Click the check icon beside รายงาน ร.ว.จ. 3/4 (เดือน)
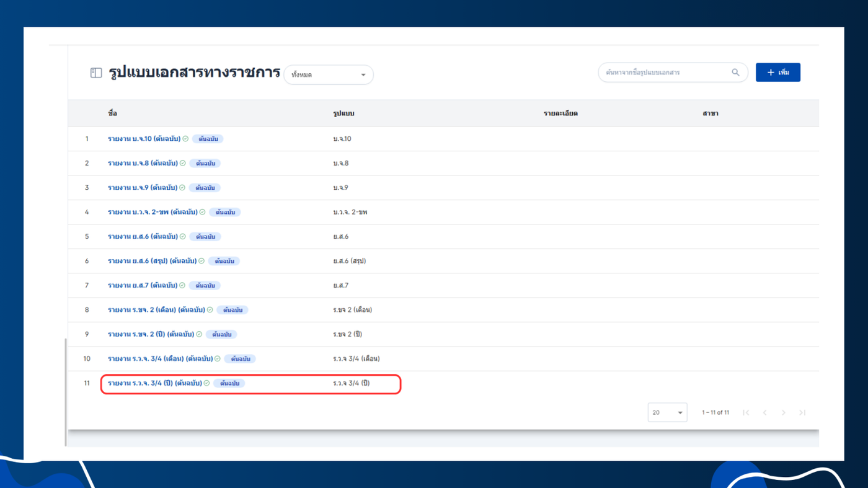The height and width of the screenshot is (488, 868). tap(218, 358)
